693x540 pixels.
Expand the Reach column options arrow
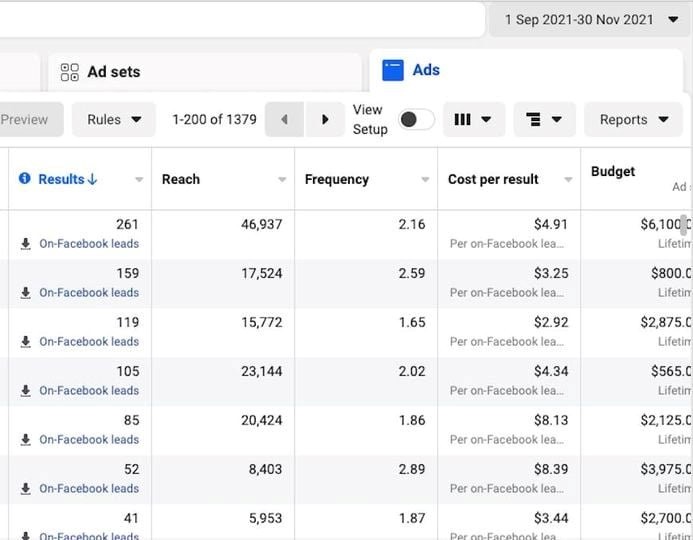282,180
